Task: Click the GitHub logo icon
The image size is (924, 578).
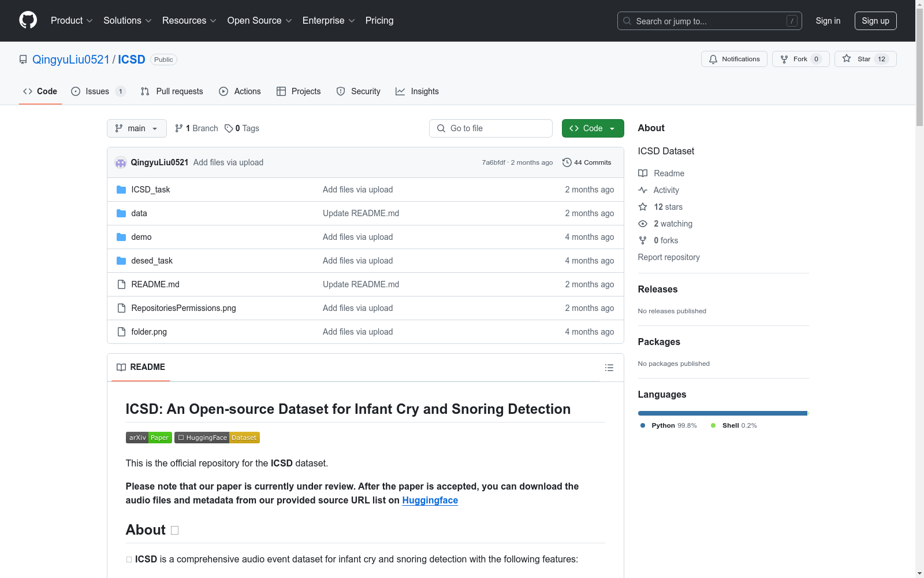Action: click(x=28, y=20)
